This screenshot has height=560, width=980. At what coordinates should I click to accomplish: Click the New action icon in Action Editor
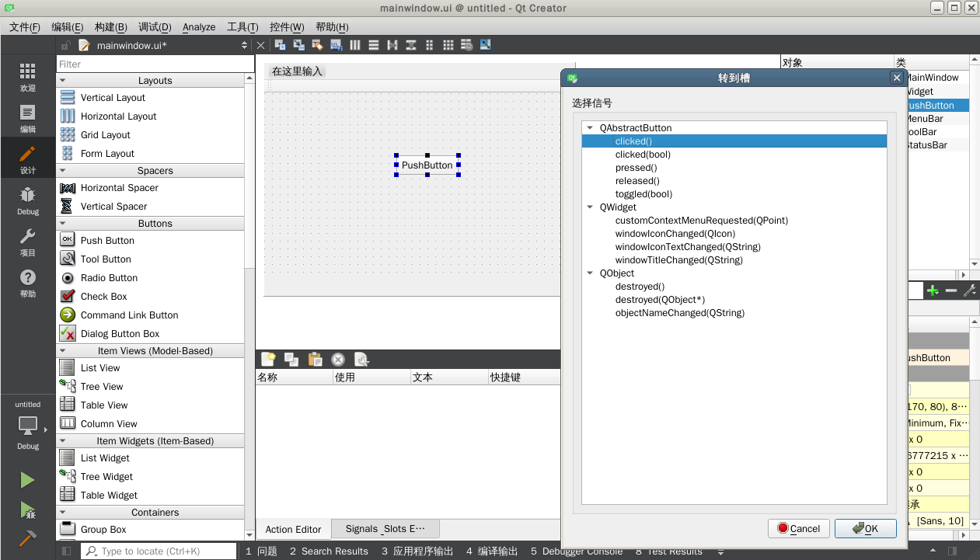(268, 359)
